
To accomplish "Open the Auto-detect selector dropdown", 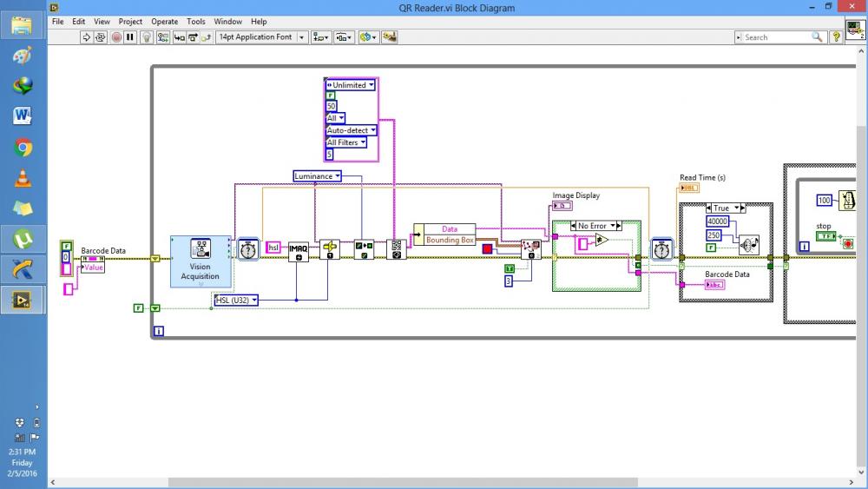I will pos(351,130).
